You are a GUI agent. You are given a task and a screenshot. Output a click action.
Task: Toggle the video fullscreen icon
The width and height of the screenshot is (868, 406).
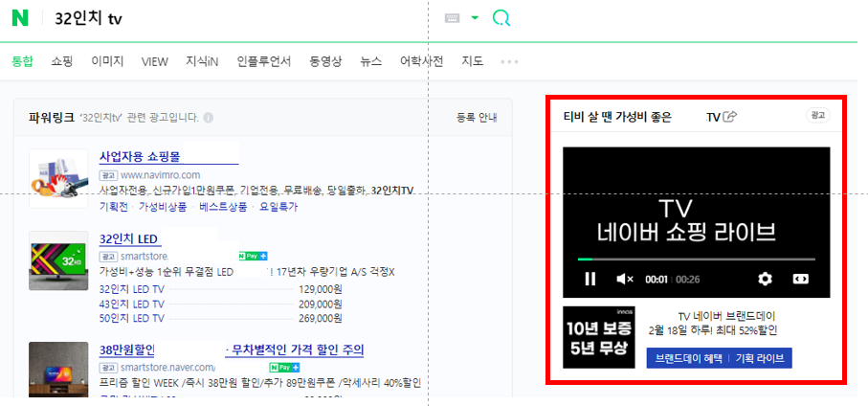(x=800, y=280)
